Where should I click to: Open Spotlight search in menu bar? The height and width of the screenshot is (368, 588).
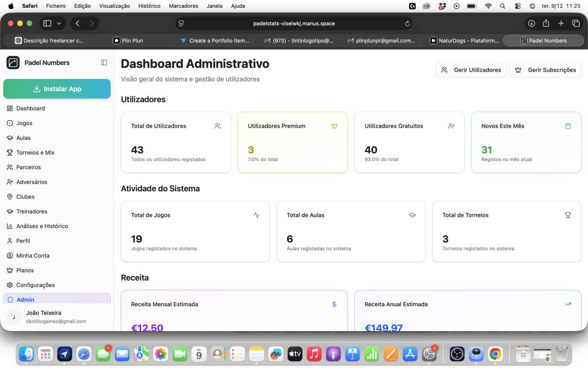pos(503,6)
